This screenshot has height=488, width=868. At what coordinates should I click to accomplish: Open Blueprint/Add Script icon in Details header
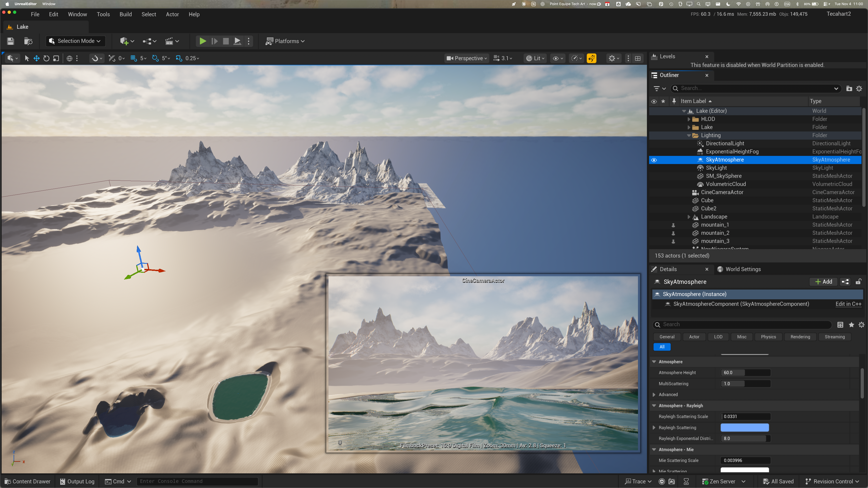(x=845, y=282)
